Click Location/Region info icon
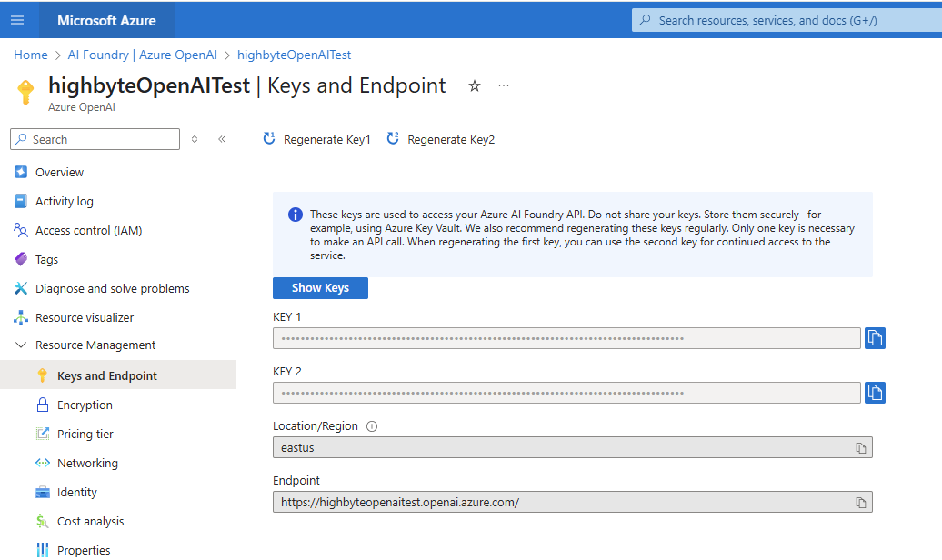Viewport: 942px width, 560px height. click(372, 426)
